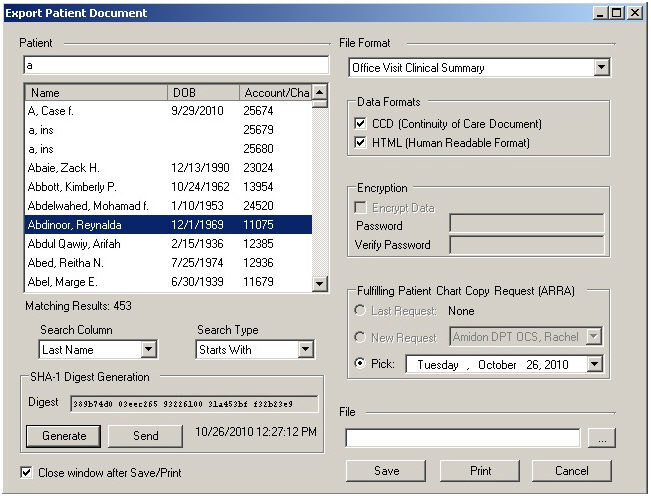The image size is (651, 496).
Task: Select patient a, ins account 25679
Action: (168, 130)
